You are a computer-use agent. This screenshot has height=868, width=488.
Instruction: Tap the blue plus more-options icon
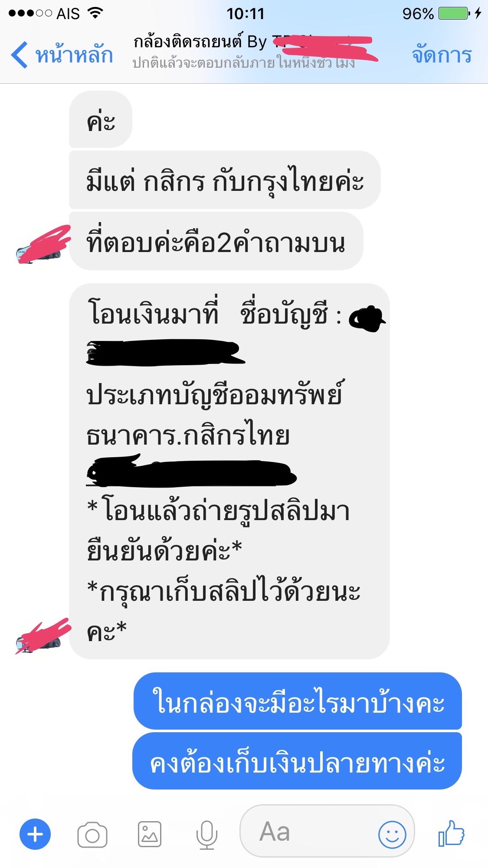pos(35,834)
